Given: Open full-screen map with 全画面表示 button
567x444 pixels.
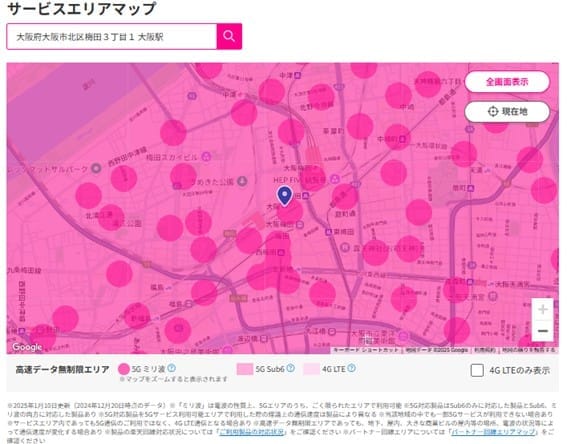Looking at the screenshot, I should click(x=507, y=82).
